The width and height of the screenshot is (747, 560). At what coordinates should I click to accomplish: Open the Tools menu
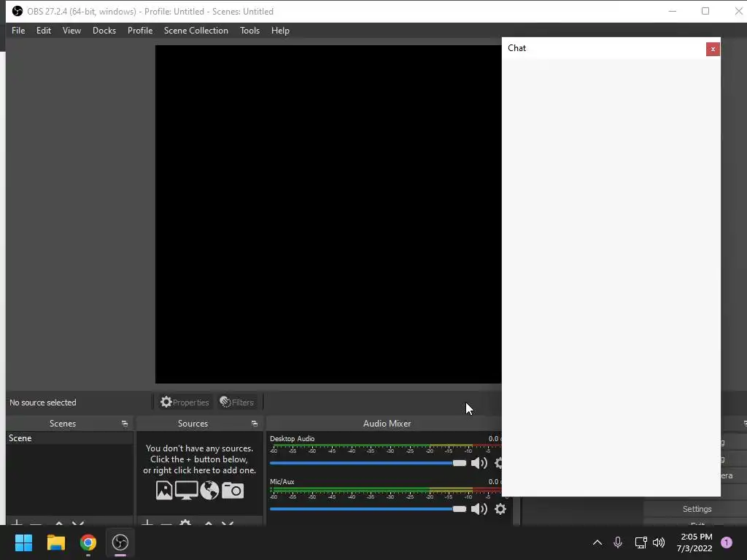tap(249, 31)
